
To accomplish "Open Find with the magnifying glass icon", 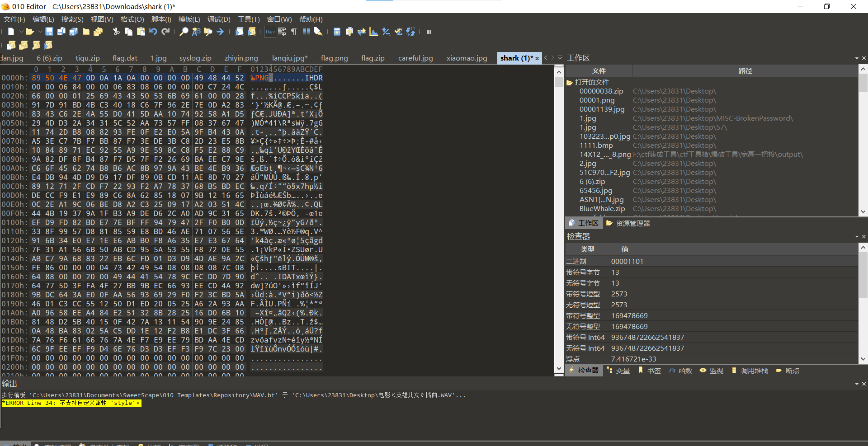I will tap(184, 32).
